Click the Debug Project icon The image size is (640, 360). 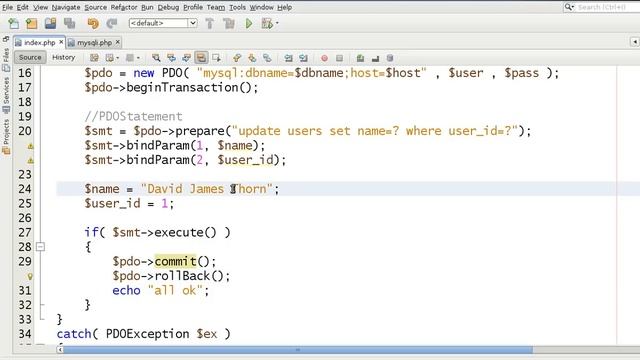[267, 23]
